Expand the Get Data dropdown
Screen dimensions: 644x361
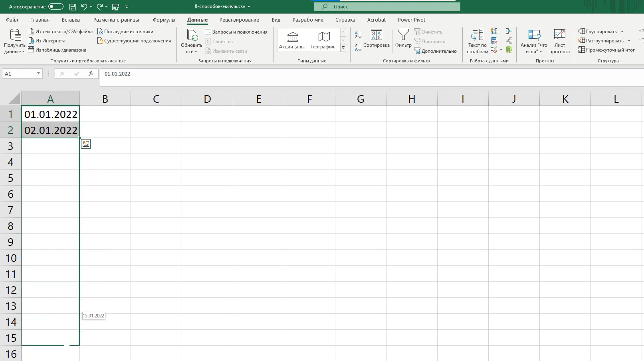click(15, 41)
